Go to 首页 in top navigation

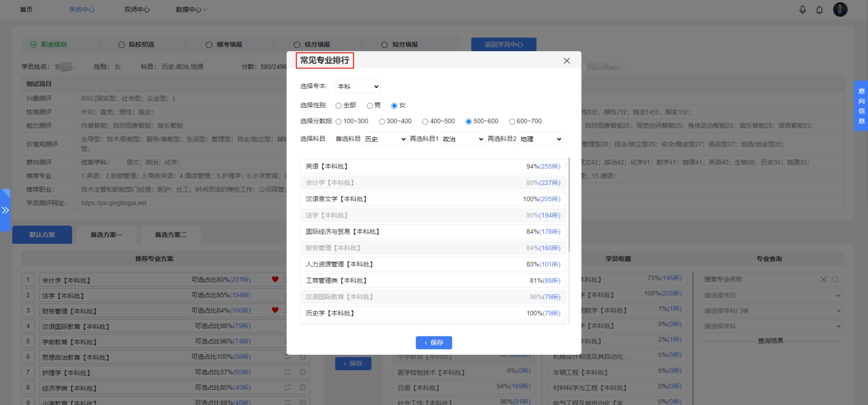(x=26, y=10)
